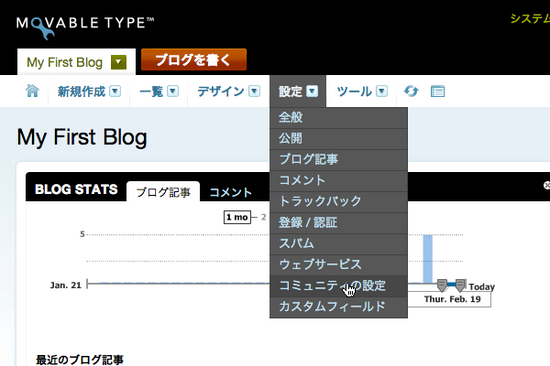Expand the デザイン menu arrow
The height and width of the screenshot is (366, 550).
(x=254, y=91)
